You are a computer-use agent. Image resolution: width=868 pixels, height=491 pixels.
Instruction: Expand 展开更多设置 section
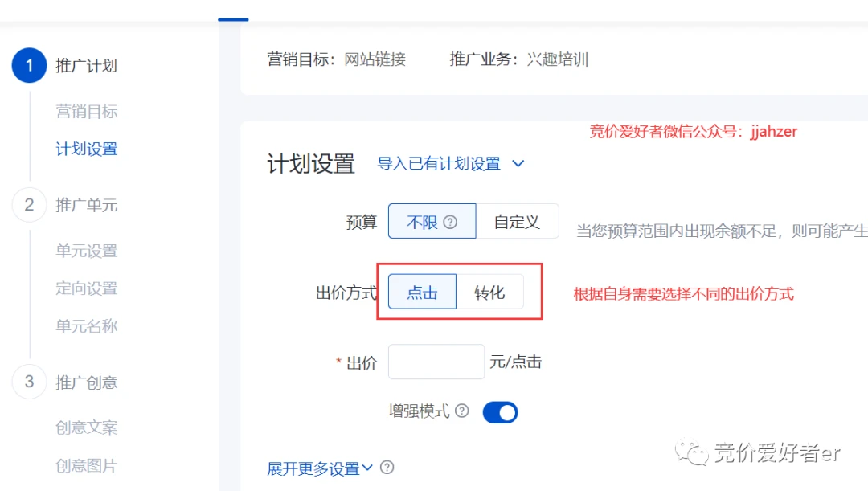[320, 468]
